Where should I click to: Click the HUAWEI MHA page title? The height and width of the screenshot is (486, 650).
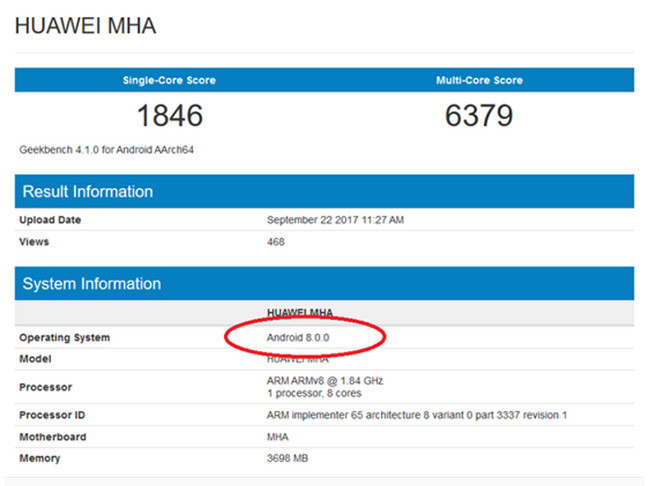(x=85, y=26)
